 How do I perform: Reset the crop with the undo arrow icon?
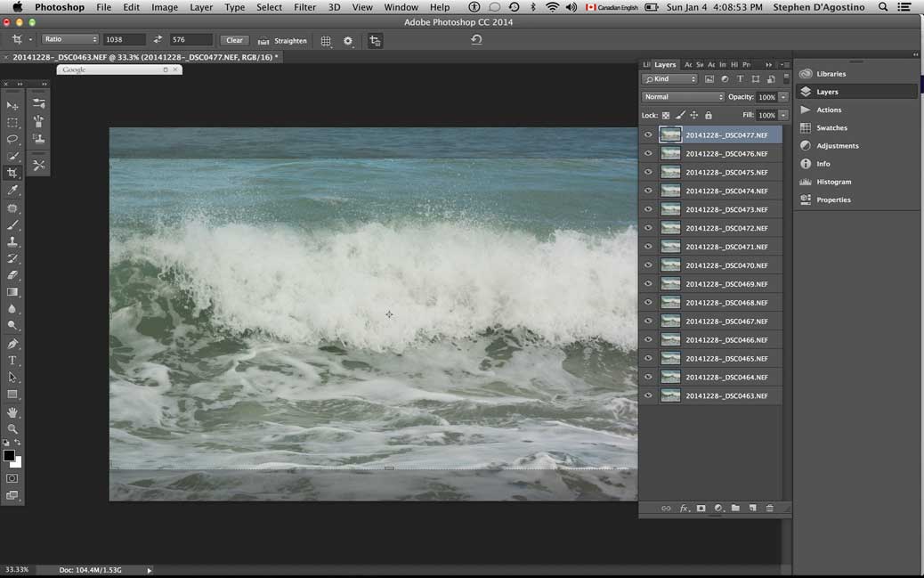[476, 40]
